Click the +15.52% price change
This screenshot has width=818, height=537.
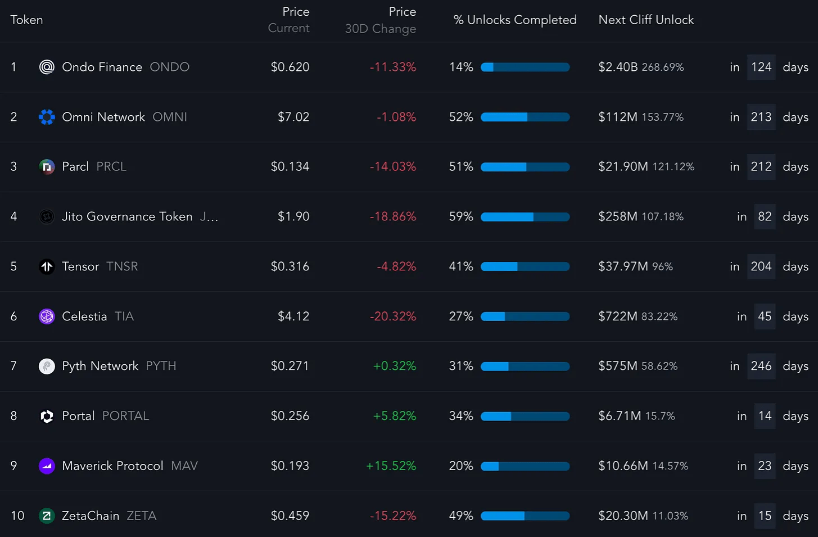coord(391,466)
